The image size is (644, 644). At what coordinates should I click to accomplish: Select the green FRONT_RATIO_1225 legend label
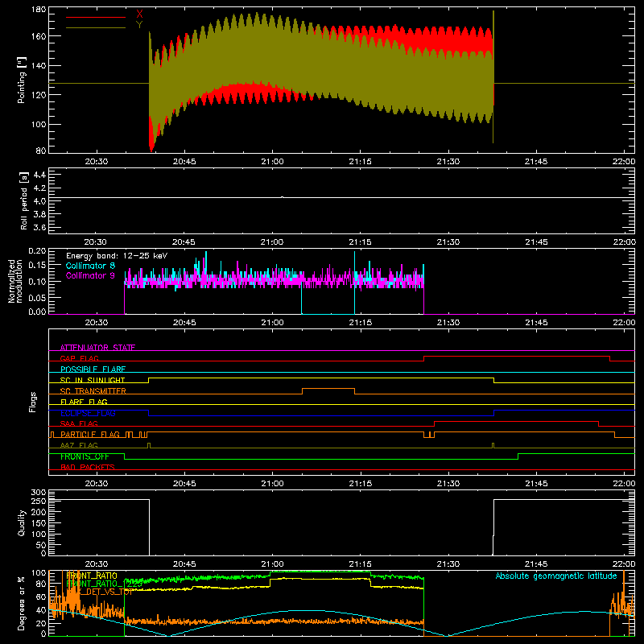pyautogui.click(x=105, y=584)
